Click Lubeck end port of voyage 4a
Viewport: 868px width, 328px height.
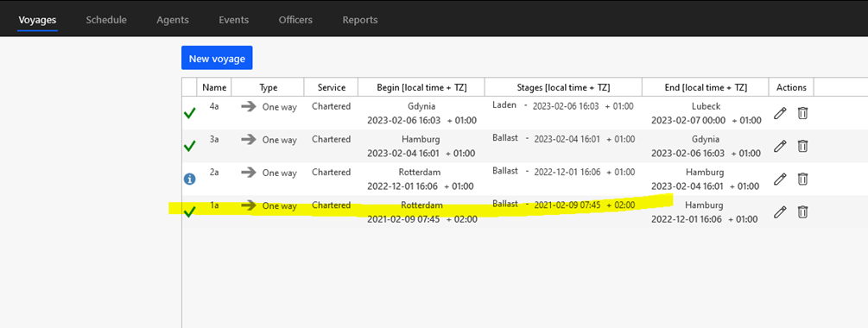pyautogui.click(x=706, y=107)
